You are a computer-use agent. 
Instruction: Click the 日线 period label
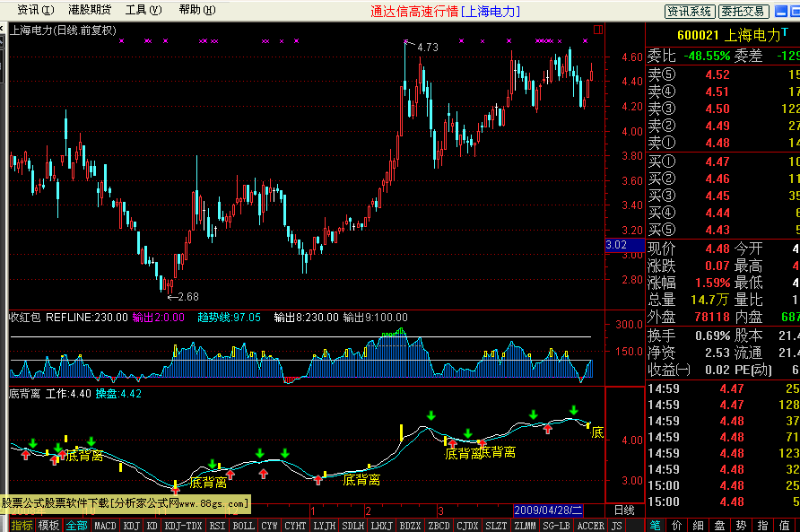coord(624,510)
